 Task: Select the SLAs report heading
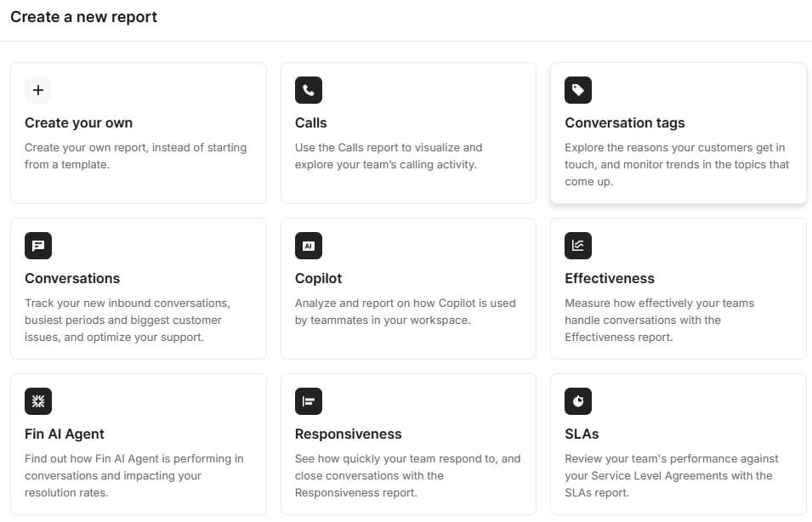click(x=582, y=434)
